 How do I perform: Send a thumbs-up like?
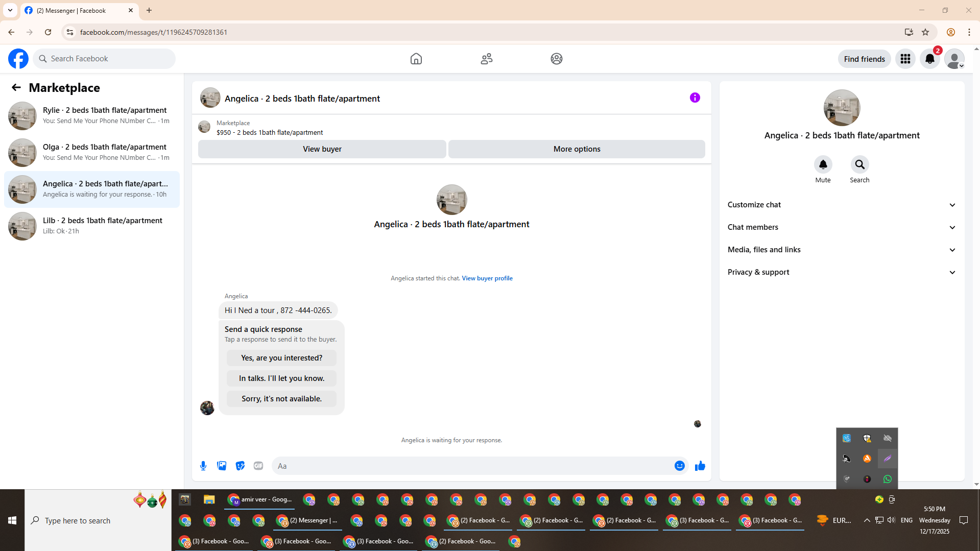[700, 466]
